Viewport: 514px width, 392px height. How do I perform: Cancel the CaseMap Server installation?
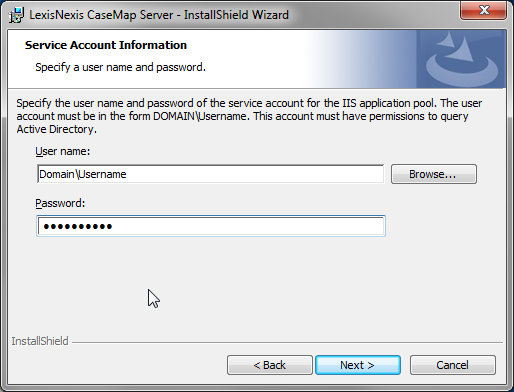point(453,365)
